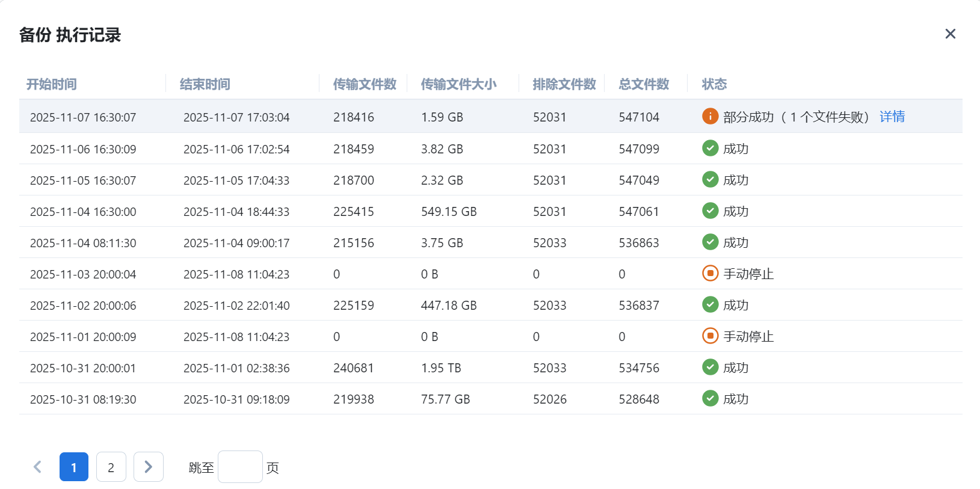Click the next page arrow
This screenshot has width=980, height=489.
click(148, 467)
